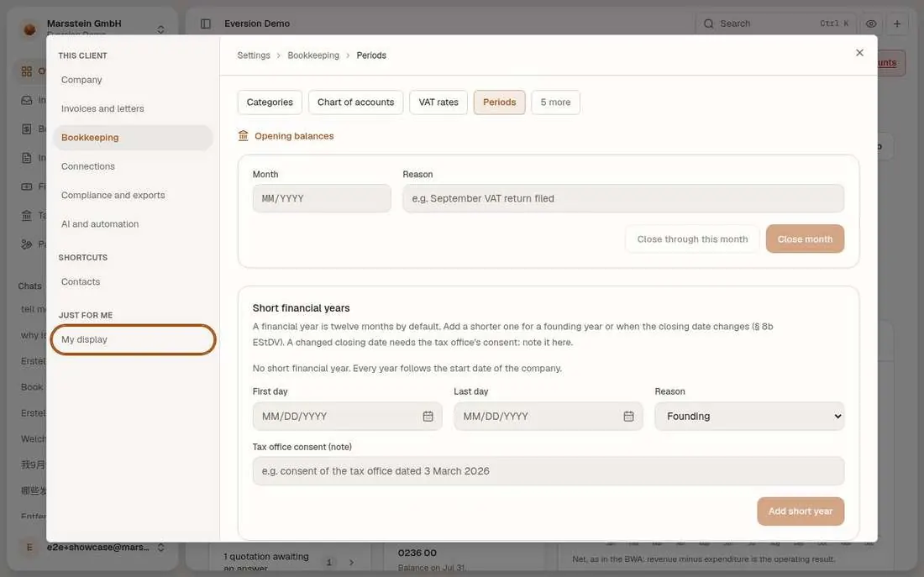Click Close through this month
924x577 pixels.
click(x=692, y=239)
